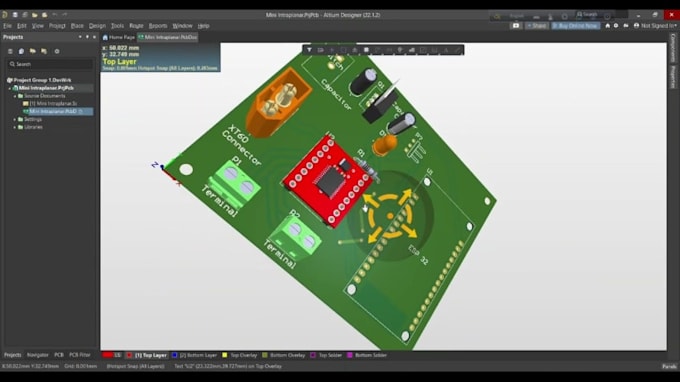Click the Buy Online Now button

pos(575,26)
